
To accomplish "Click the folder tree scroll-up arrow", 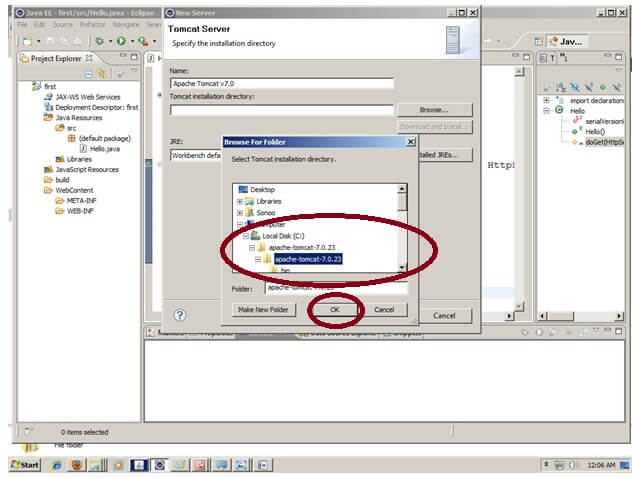I will 402,188.
